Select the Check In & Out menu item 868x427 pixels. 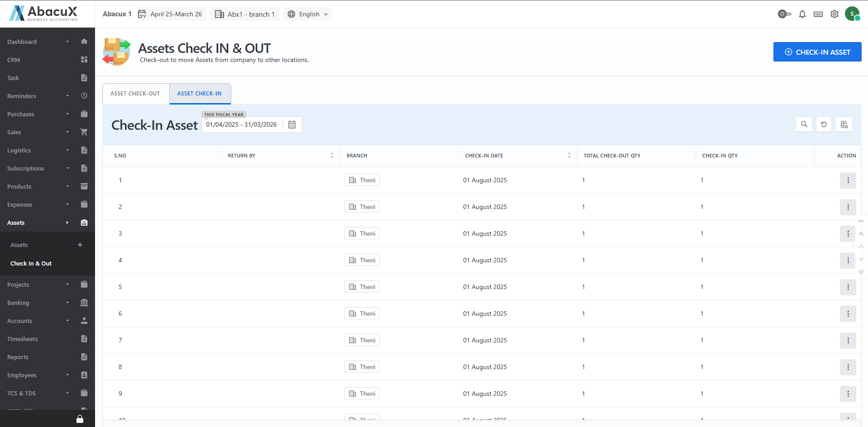31,263
